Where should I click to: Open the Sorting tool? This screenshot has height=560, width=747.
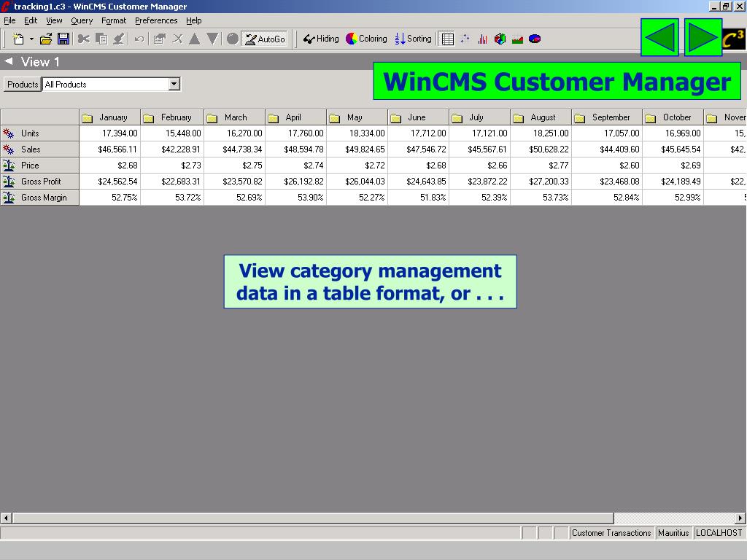click(x=413, y=39)
